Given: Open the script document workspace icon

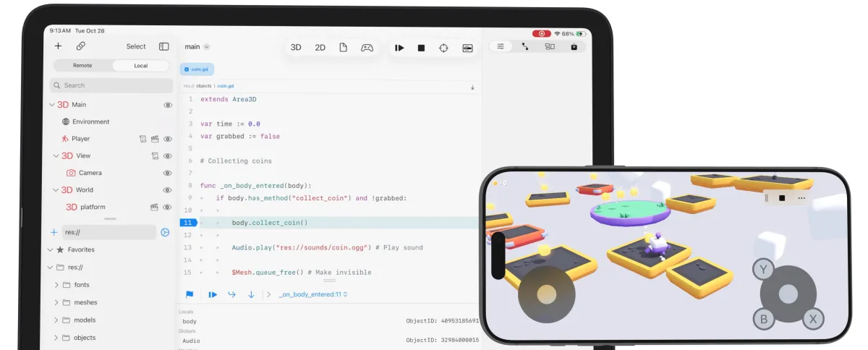Looking at the screenshot, I should 344,48.
